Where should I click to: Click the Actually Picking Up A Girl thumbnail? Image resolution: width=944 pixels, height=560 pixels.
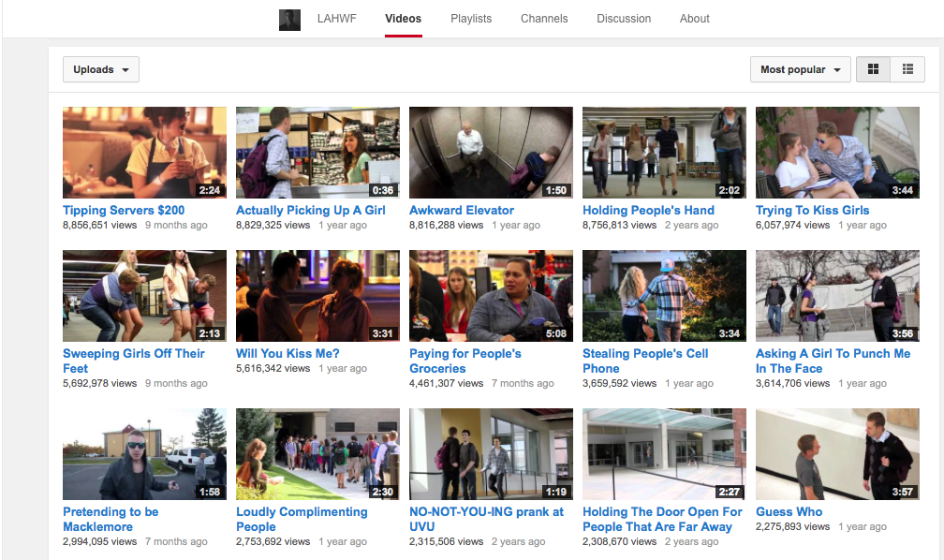point(317,153)
